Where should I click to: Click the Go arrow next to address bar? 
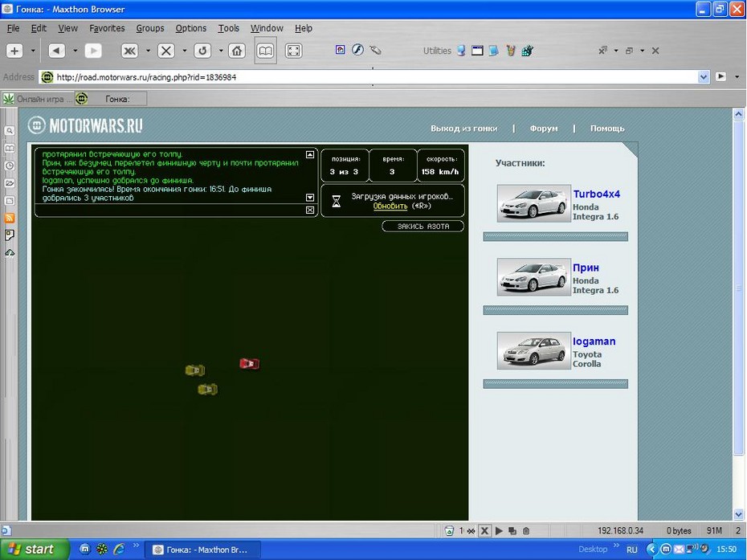pyautogui.click(x=720, y=76)
